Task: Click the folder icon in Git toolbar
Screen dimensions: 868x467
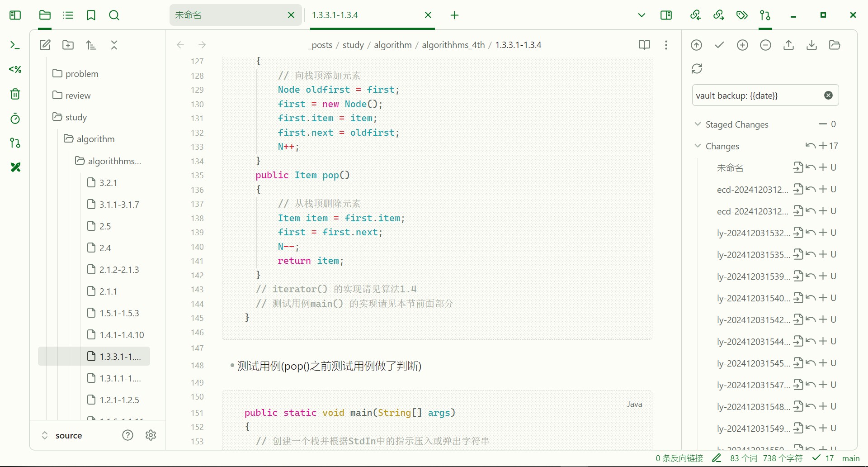Action: [835, 45]
